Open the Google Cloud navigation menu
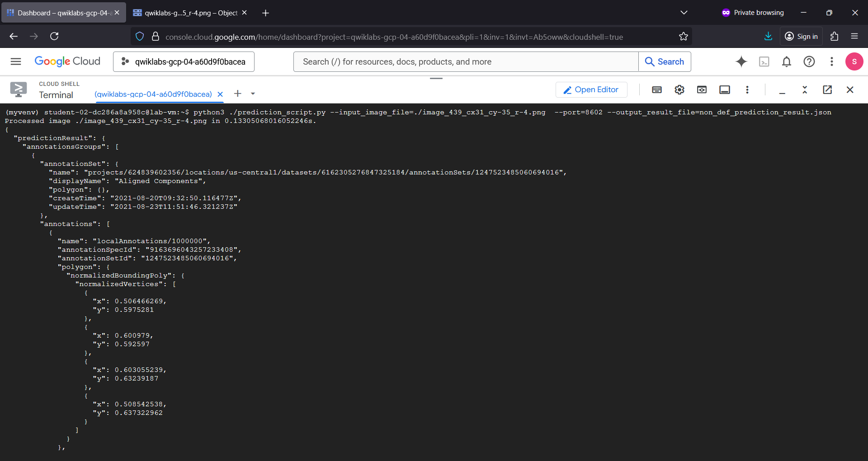Screen dimensions: 868x461 tap(16, 61)
